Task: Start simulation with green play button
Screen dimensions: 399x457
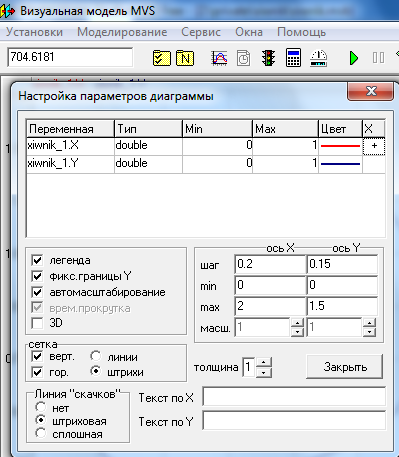Action: (354, 58)
